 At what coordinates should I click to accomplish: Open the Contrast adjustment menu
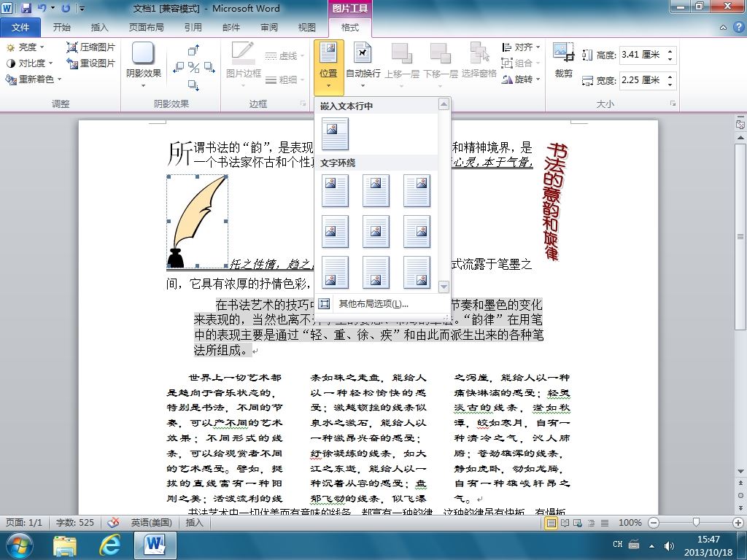pyautogui.click(x=28, y=63)
